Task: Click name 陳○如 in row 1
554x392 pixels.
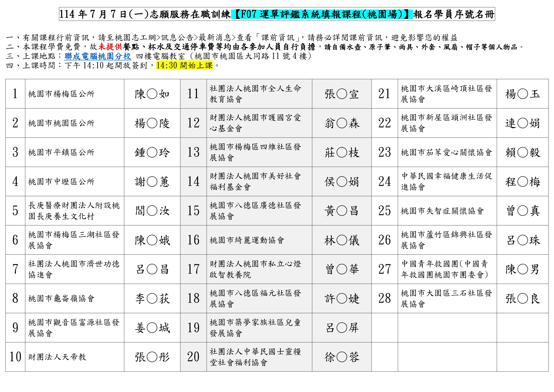Action: coord(152,94)
